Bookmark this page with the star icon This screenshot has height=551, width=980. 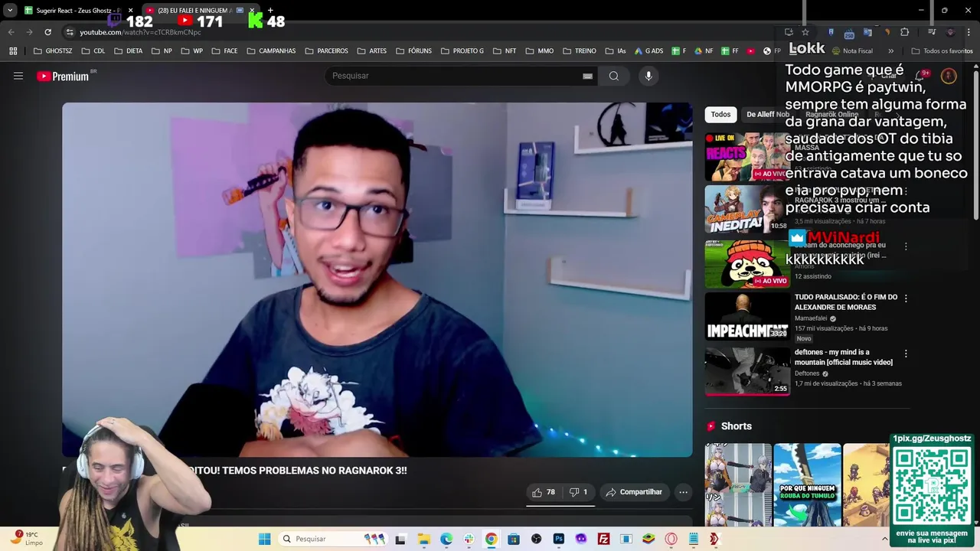805,32
